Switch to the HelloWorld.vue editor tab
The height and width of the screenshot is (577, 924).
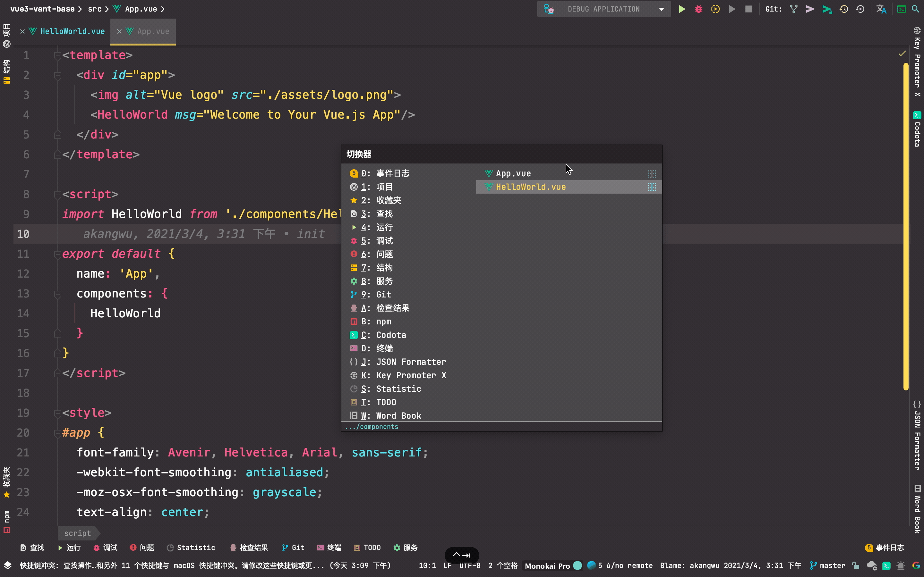click(x=72, y=31)
